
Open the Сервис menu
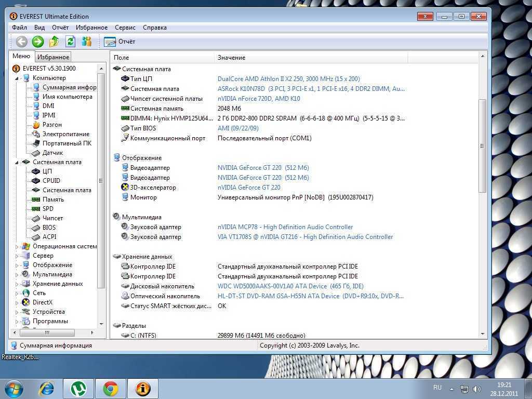tap(125, 28)
